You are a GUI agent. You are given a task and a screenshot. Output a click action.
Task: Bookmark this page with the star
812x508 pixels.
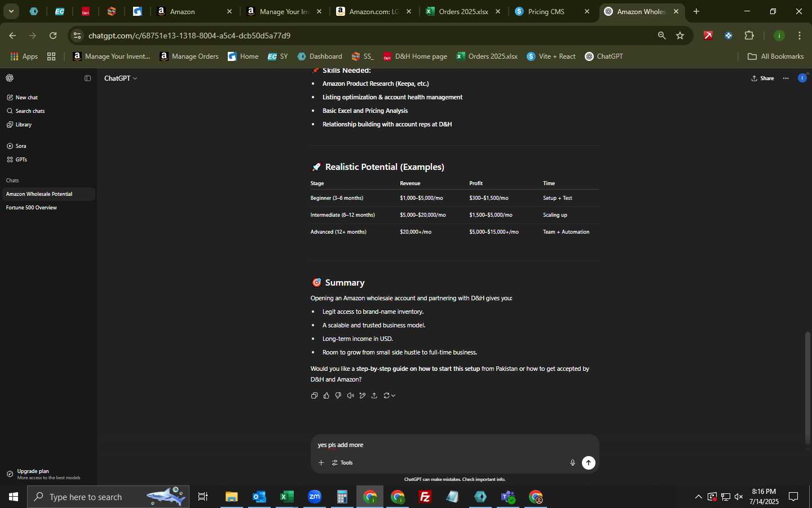(x=680, y=36)
